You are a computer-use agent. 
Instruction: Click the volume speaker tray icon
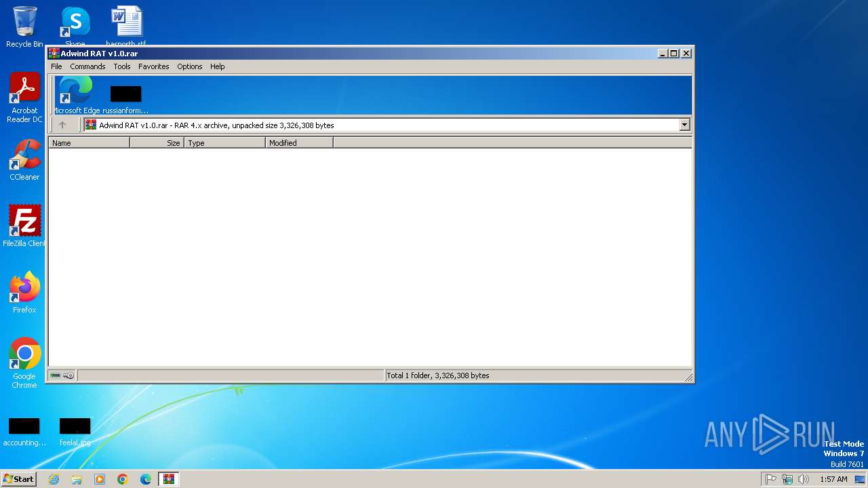pos(804,479)
